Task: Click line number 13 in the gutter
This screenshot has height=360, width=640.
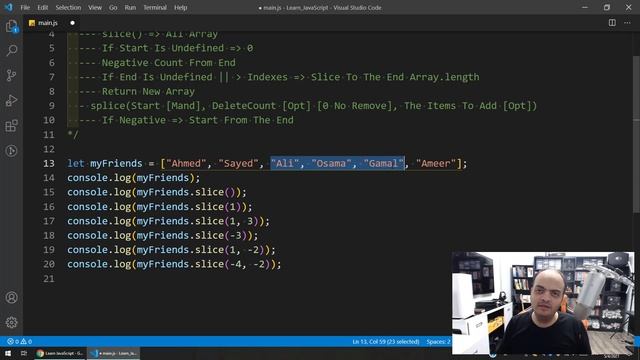Action: [49, 163]
